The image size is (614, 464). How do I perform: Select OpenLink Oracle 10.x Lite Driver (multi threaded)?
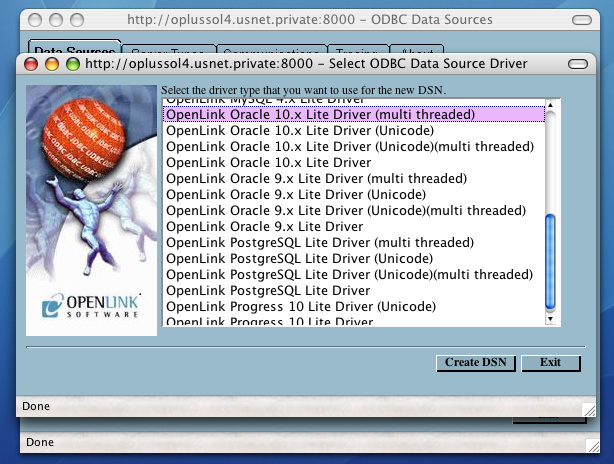click(x=354, y=114)
